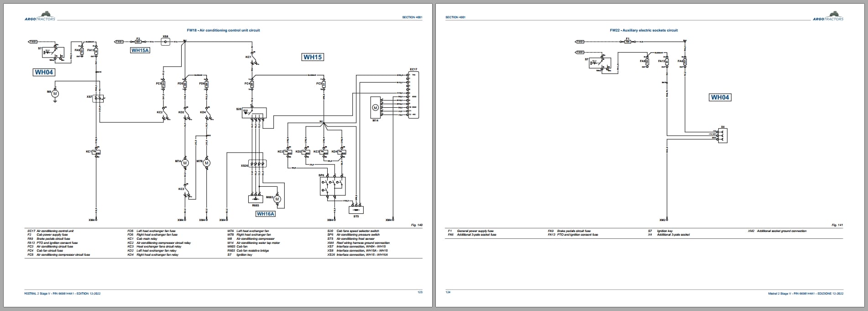Click legend entry 'S20 Cab fans speed selector switch'
Image resolution: width=868 pixels, height=311 pixels.
pos(353,231)
